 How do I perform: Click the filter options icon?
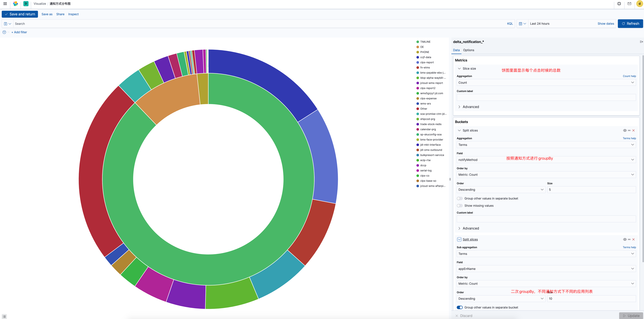4,32
